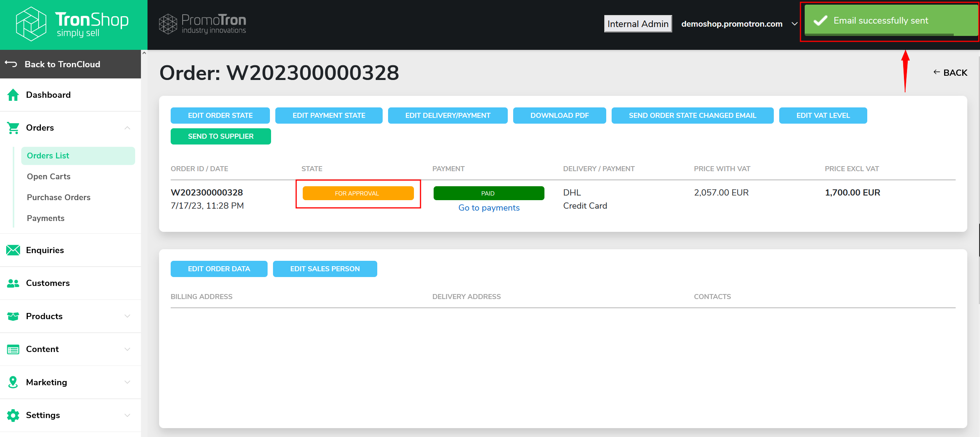Screen dimensions: 980x437
Task: Expand the Settings menu section
Action: pos(127,415)
